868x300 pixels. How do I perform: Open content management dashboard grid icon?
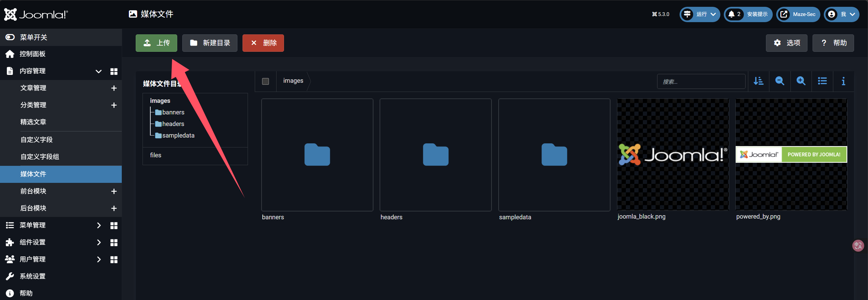point(114,71)
